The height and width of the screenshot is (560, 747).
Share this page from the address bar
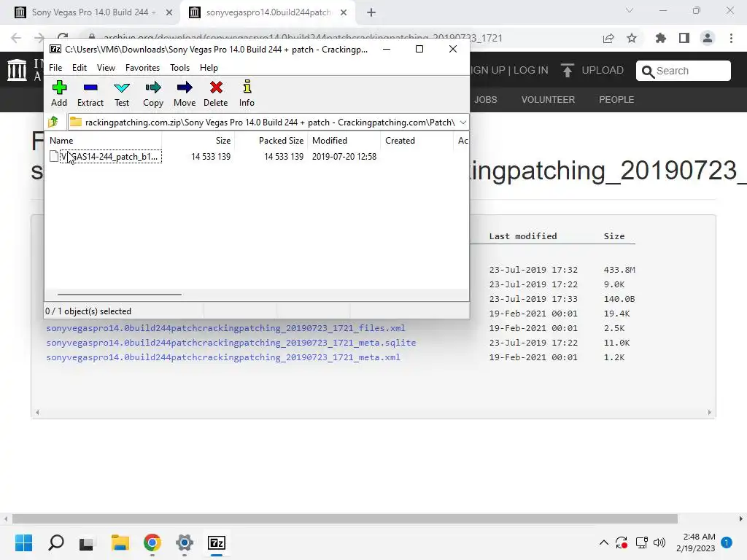tap(608, 38)
